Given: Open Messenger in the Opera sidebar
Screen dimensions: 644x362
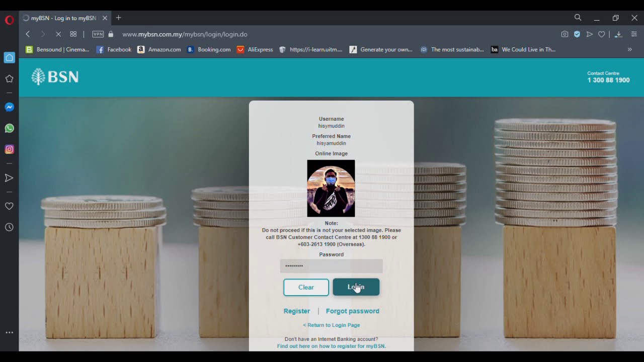Looking at the screenshot, I should tap(9, 107).
